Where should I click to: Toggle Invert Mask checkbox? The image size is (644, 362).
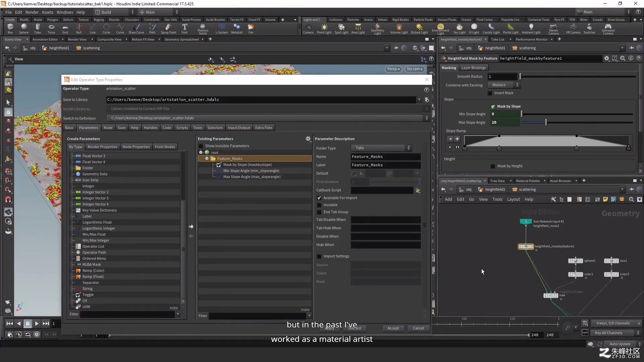tap(490, 93)
